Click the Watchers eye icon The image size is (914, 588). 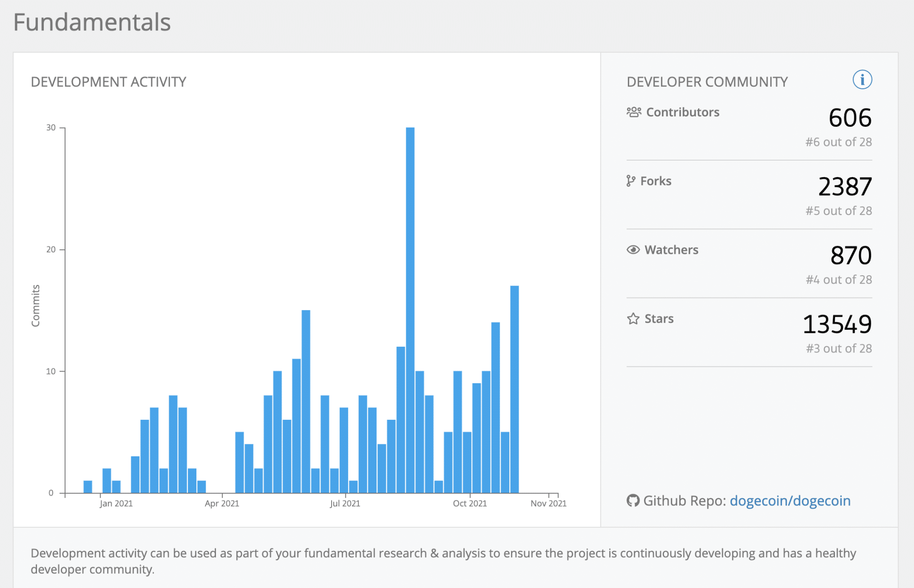[633, 249]
